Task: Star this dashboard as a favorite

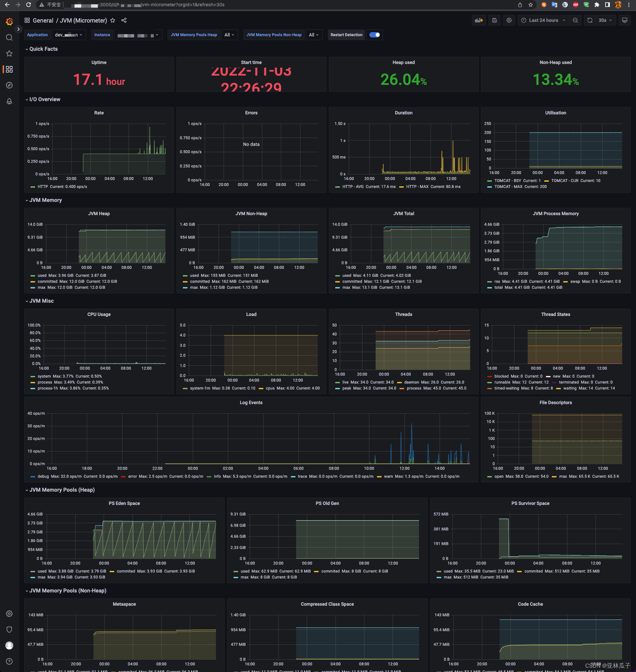Action: coord(113,20)
